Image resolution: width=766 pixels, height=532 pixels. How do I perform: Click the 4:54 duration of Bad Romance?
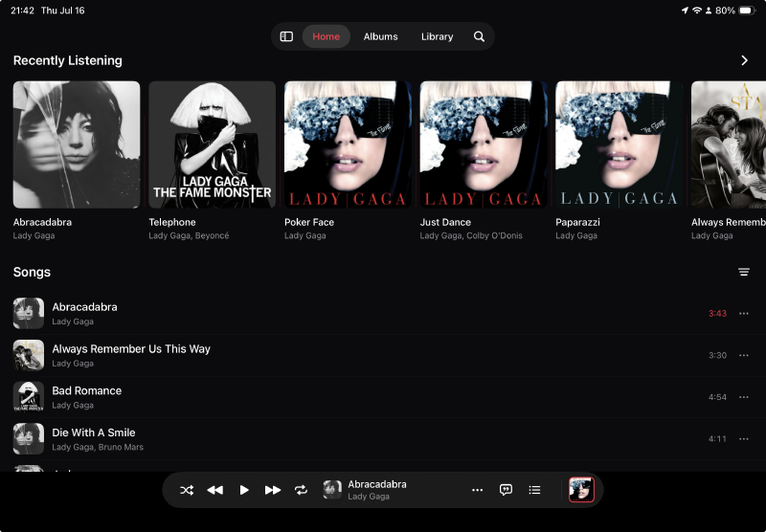pyautogui.click(x=717, y=397)
